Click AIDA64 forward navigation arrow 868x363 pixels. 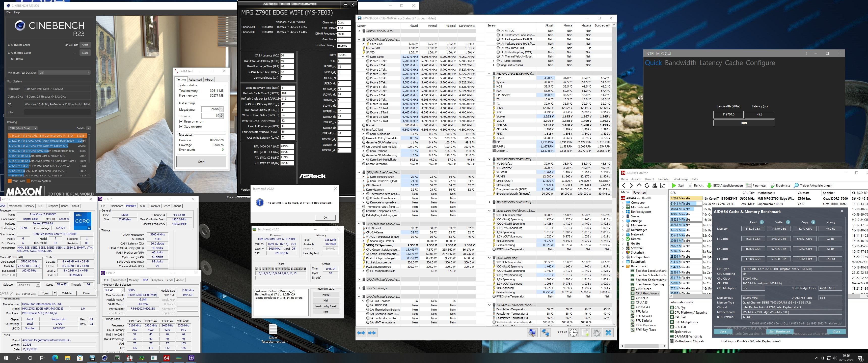click(631, 186)
